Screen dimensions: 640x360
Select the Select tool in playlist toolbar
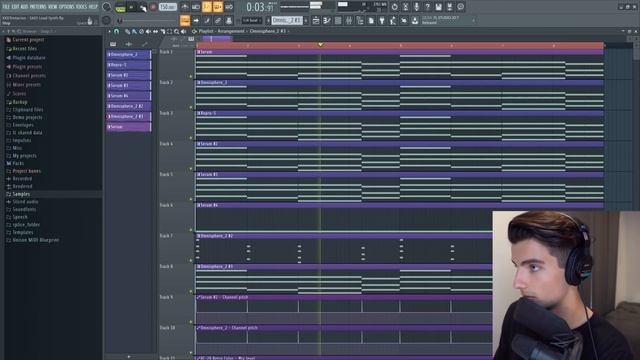[169, 31]
